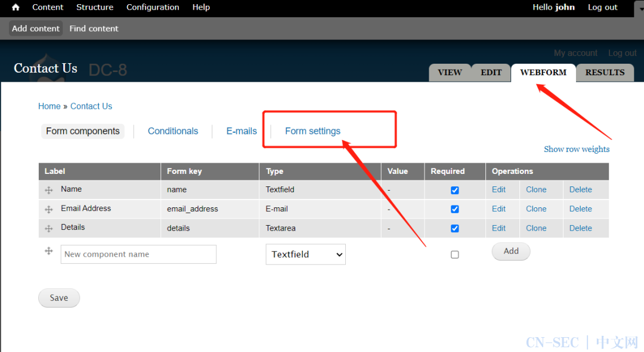The image size is (644, 352).
Task: Uncheck Required for the Details component
Action: (454, 229)
